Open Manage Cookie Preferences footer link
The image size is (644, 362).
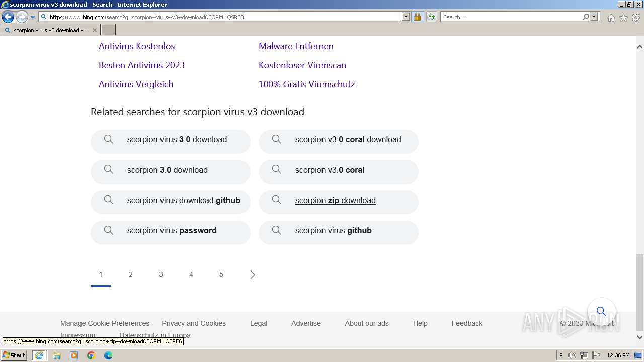coord(105,323)
